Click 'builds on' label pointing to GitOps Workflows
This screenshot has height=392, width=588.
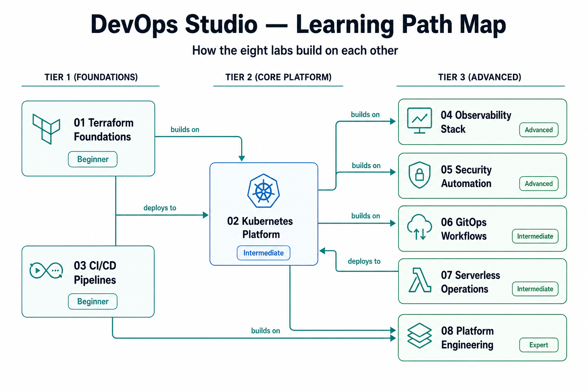coord(366,216)
